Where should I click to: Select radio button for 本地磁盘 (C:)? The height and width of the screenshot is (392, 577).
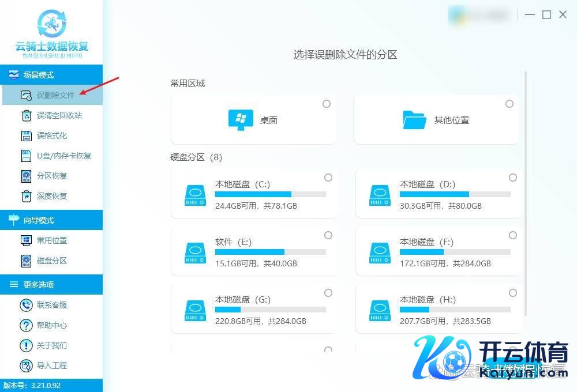click(328, 178)
